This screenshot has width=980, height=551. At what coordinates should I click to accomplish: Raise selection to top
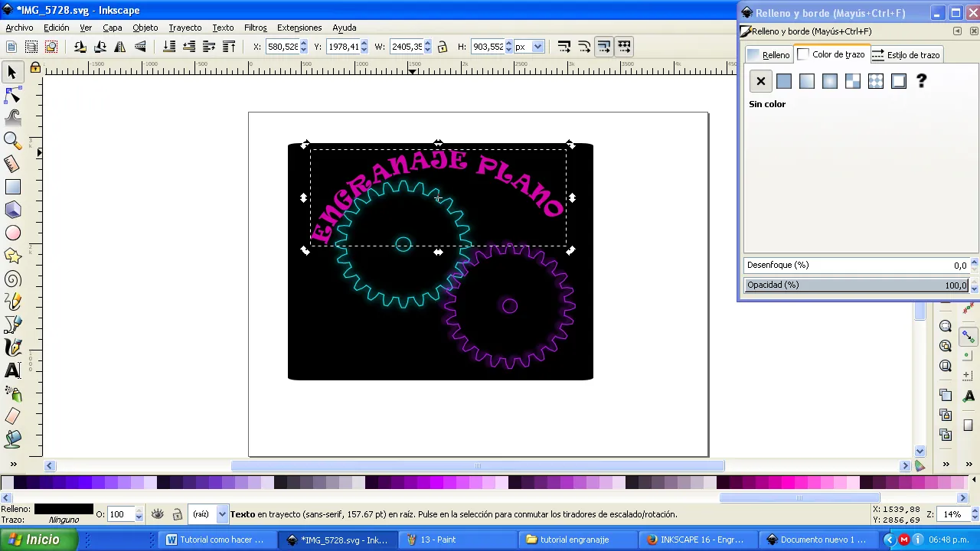coord(229,47)
